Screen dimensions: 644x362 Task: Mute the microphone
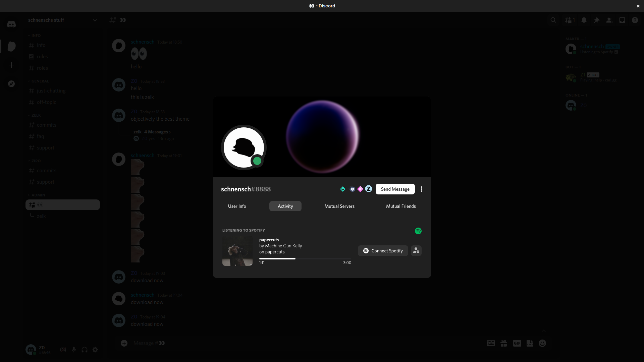click(x=74, y=350)
